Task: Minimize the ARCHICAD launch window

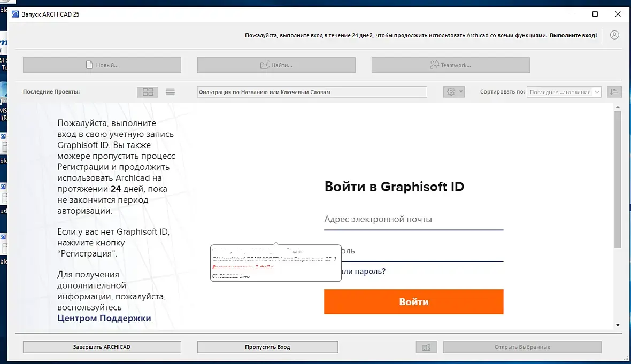Action: [x=573, y=14]
